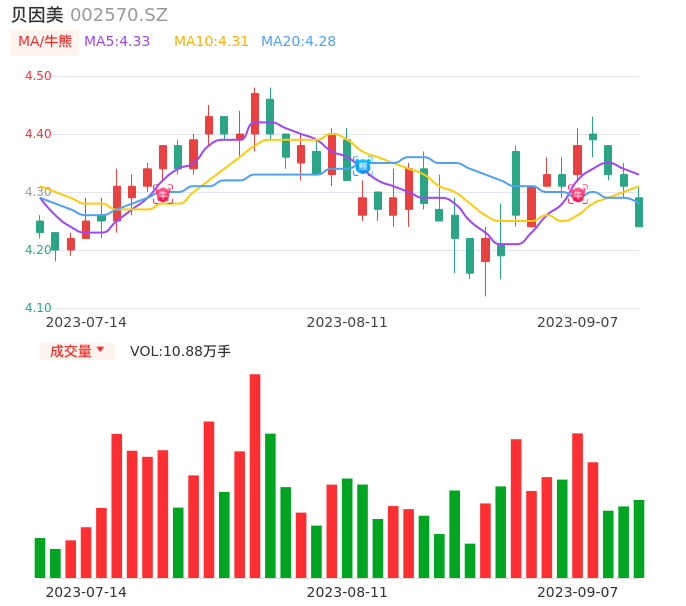Click the 4.50 price axis label
Viewport: 686px width, 606px height.
pyautogui.click(x=38, y=76)
